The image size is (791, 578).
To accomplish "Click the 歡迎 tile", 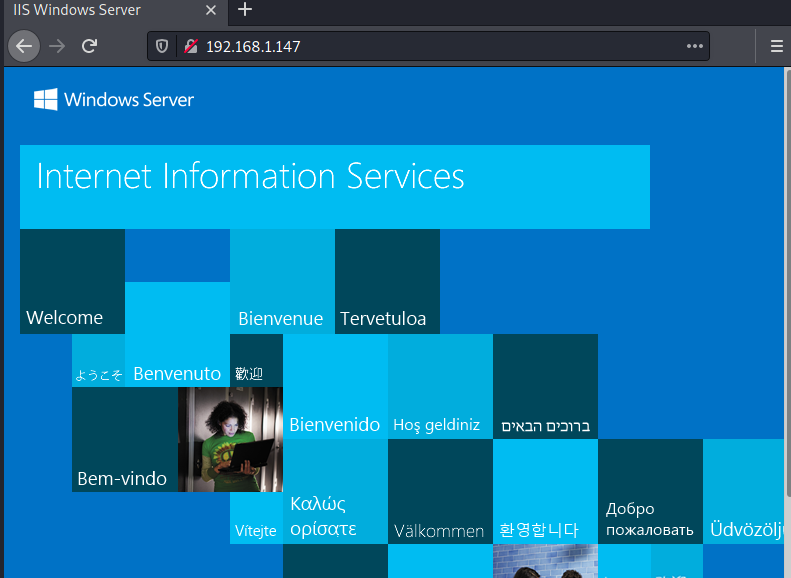I will click(256, 361).
